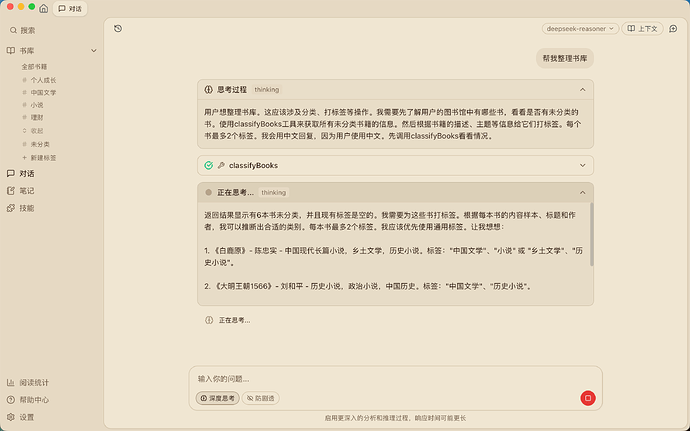The image size is (690, 431).
Task: Open the conversation history icon
Action: click(x=118, y=28)
